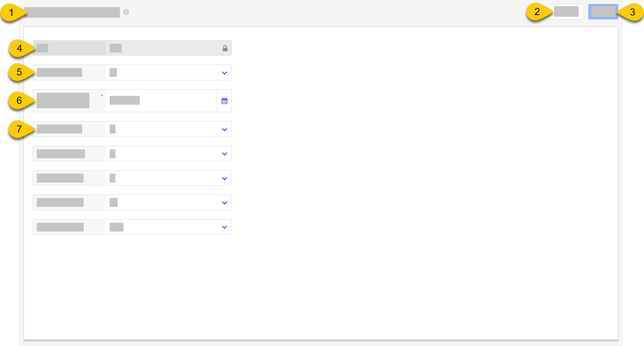
Task: Click the white outlined button at top right
Action: [567, 12]
